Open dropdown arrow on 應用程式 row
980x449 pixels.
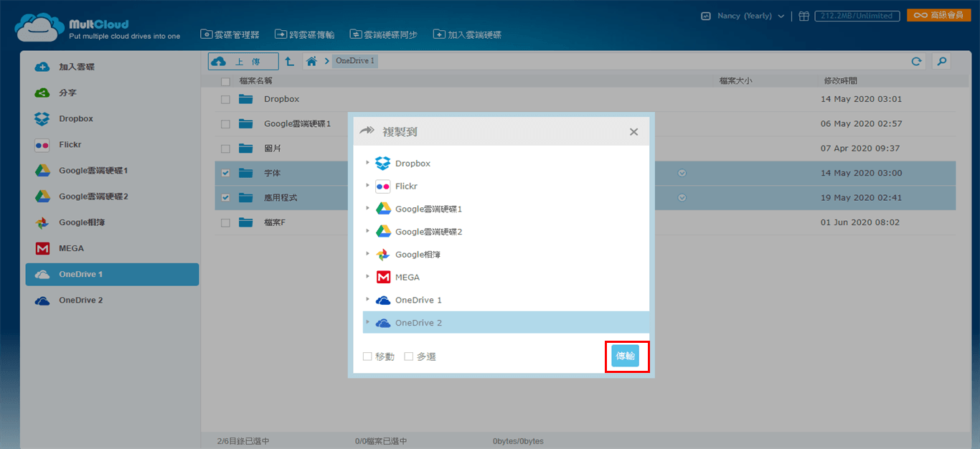(682, 197)
